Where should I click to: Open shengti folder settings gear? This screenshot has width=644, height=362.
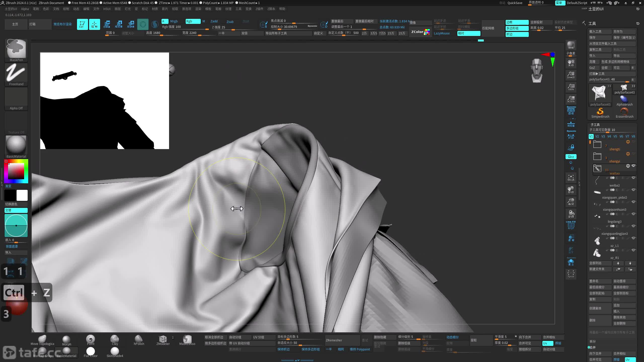(628, 142)
